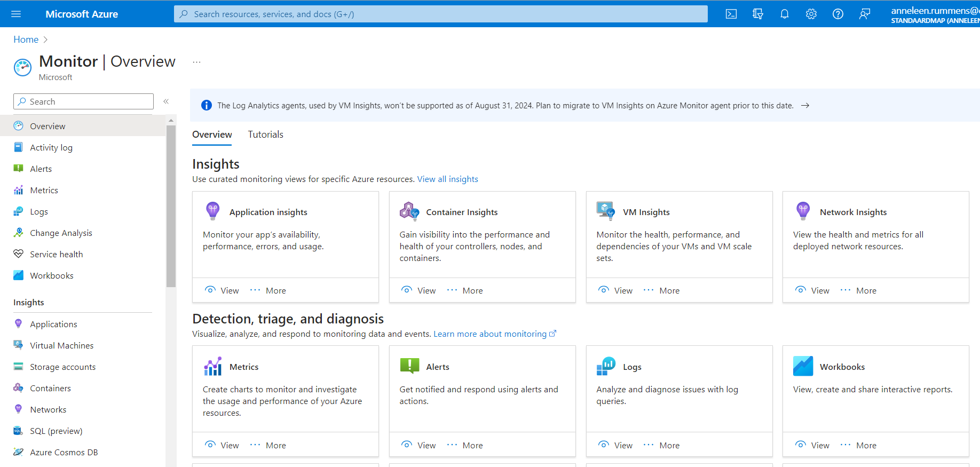Click the Alerts card title text
Image resolution: width=980 pixels, height=467 pixels.
[438, 367]
